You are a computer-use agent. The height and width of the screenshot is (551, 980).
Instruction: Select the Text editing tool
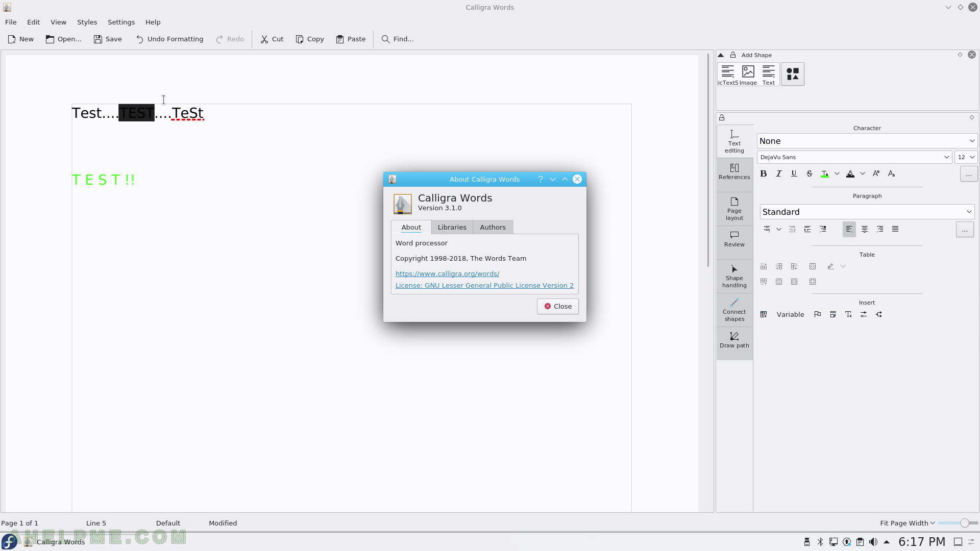[734, 141]
